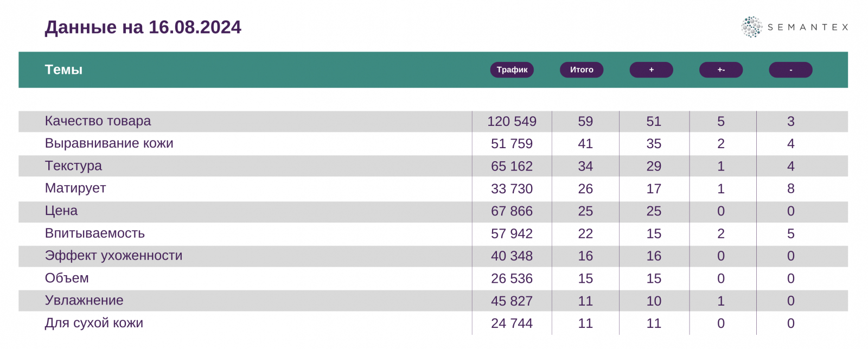868x349 pixels.
Task: Select the Объем row label
Action: 67,278
